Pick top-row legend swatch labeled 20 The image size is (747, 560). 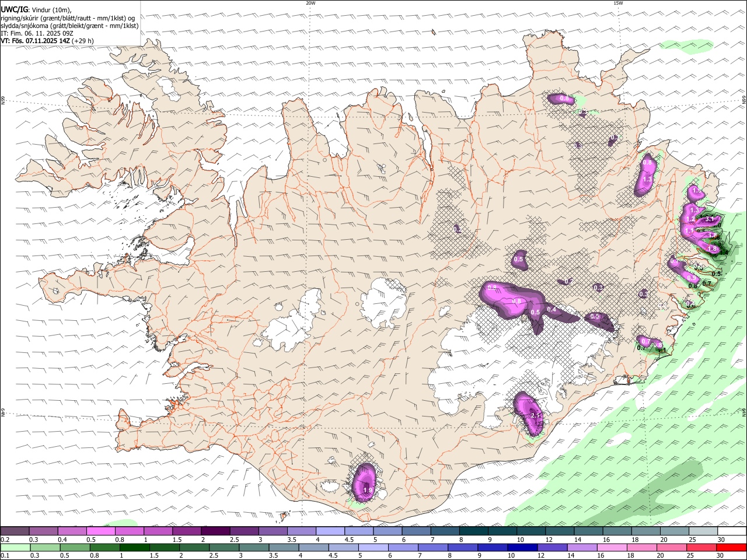674,531
